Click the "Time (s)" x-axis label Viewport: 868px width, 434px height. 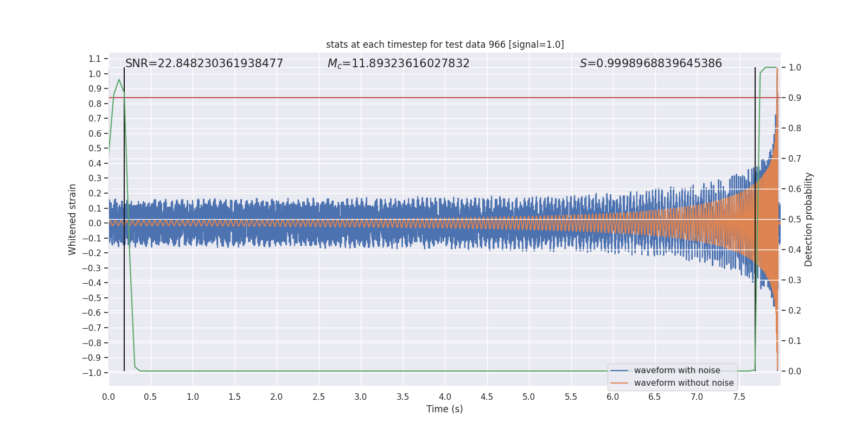(x=445, y=409)
